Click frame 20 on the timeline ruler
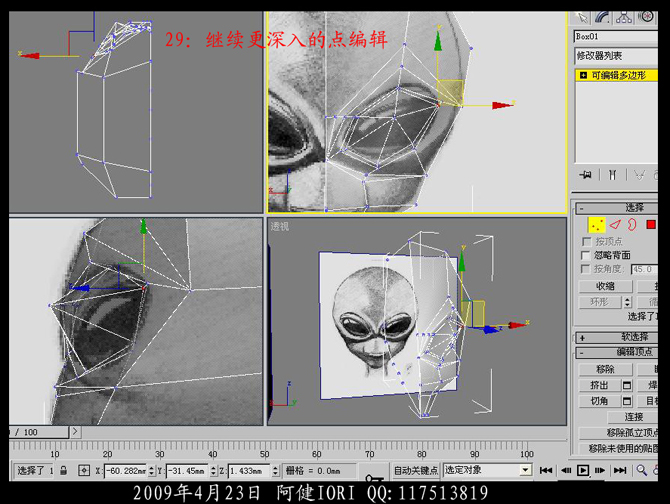 107,454
